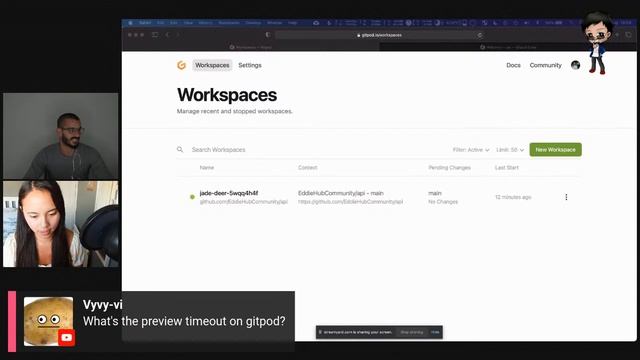Click Safari back arrow button
Screen dimensions: 640x360
(x=167, y=35)
